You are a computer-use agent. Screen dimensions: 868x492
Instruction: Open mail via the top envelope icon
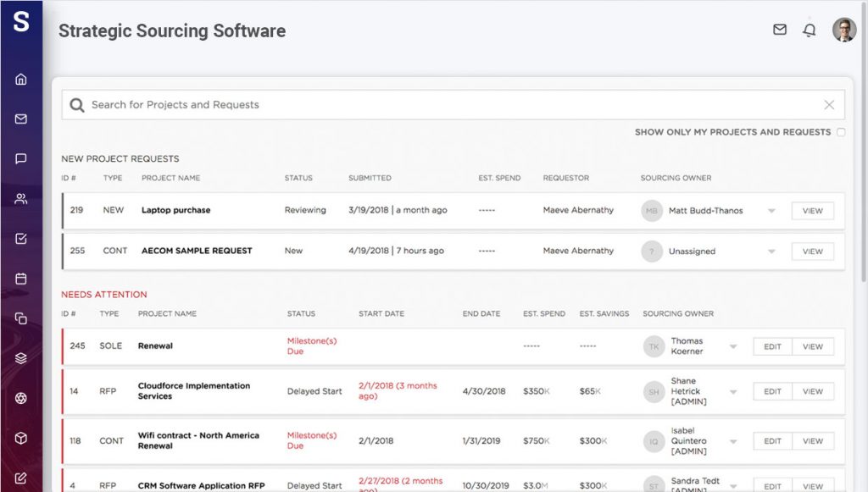pyautogui.click(x=779, y=30)
